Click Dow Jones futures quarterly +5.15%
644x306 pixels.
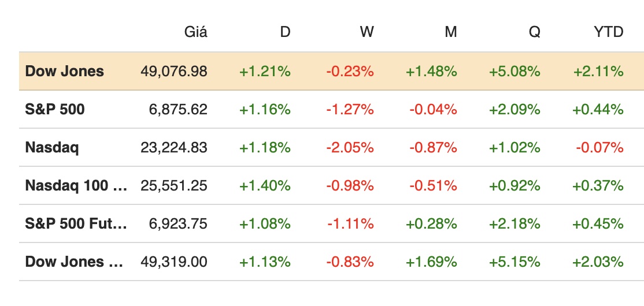click(x=515, y=262)
